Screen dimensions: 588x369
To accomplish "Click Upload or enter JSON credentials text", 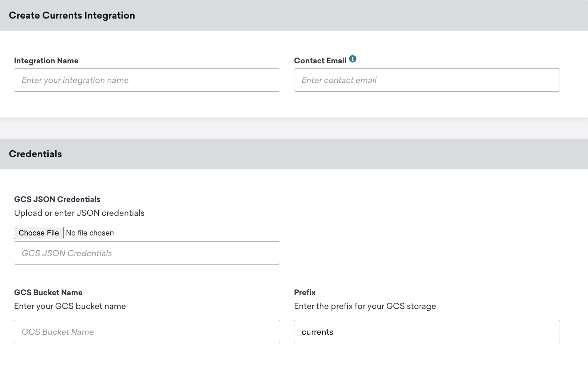I will (x=79, y=213).
